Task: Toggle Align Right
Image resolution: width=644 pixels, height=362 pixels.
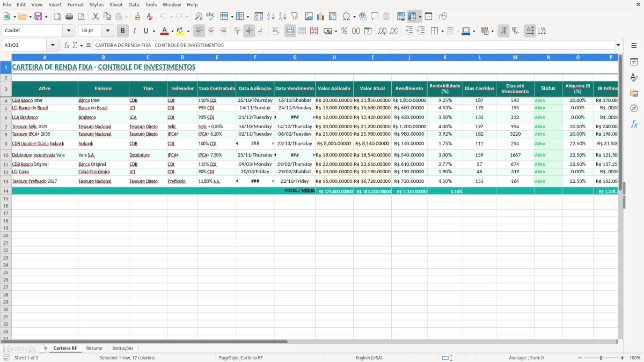Action: (x=223, y=31)
